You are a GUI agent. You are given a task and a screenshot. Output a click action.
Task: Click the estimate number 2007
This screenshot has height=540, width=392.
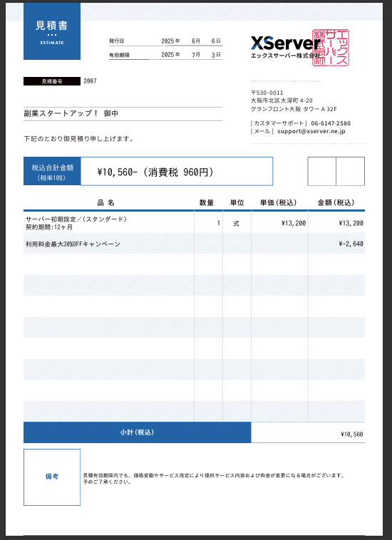pyautogui.click(x=90, y=81)
